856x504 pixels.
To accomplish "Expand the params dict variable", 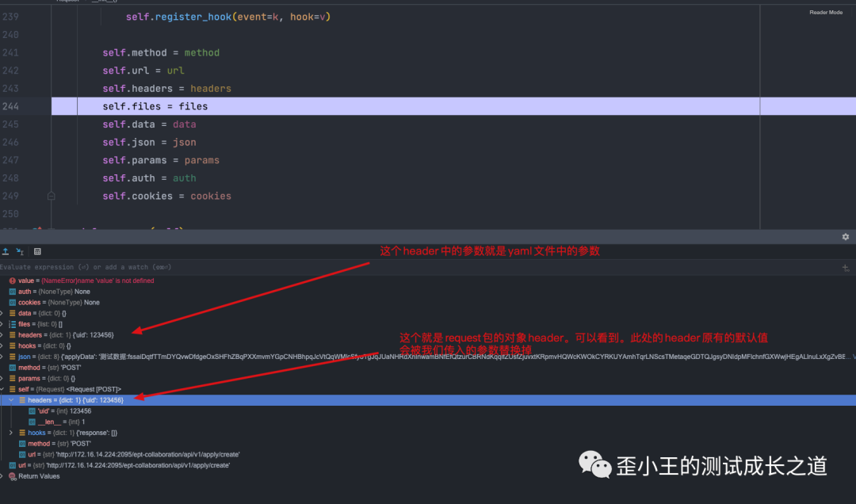I will click(2, 379).
